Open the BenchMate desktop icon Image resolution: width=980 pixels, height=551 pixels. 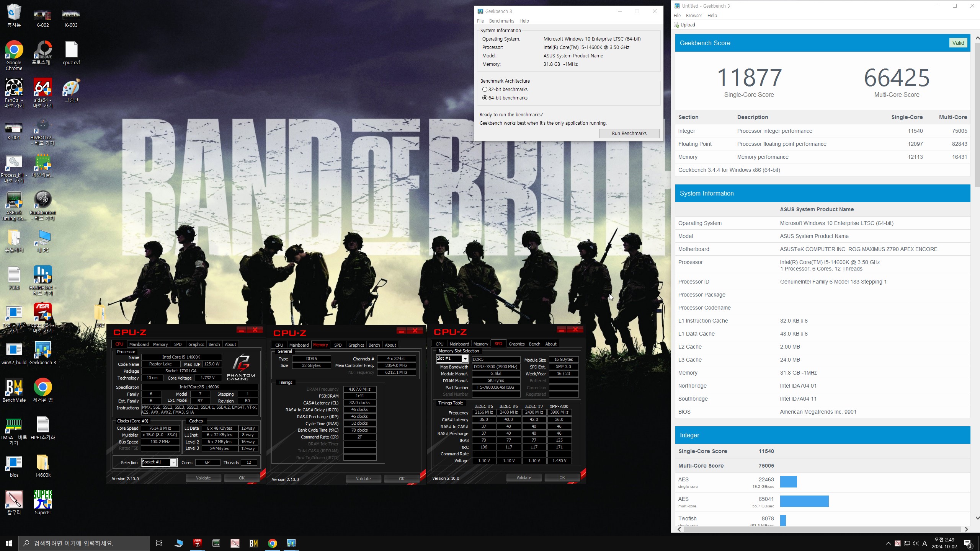tap(14, 390)
